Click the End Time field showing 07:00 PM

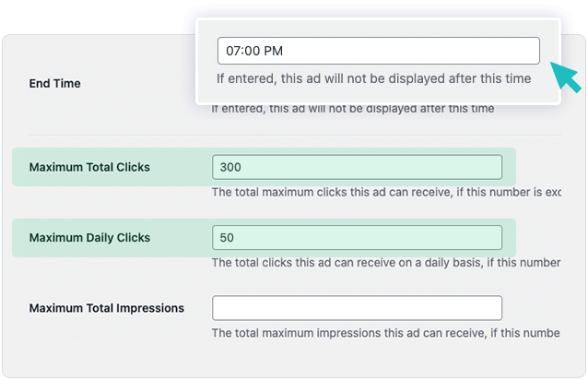pos(378,51)
